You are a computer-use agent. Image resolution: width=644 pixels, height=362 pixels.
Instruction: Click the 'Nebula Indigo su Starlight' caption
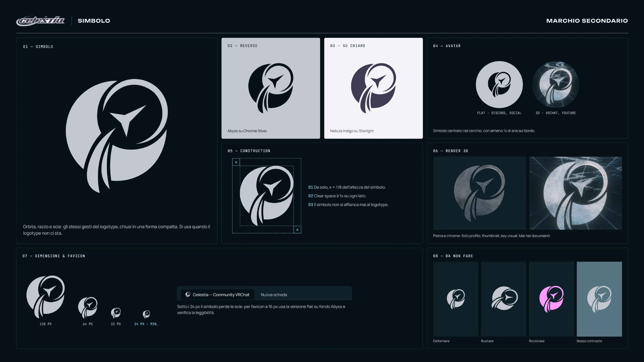click(352, 131)
